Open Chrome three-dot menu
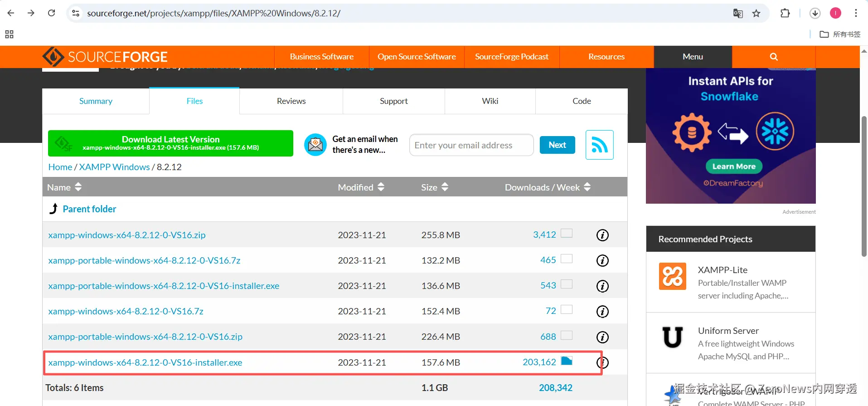868x406 pixels. 856,13
